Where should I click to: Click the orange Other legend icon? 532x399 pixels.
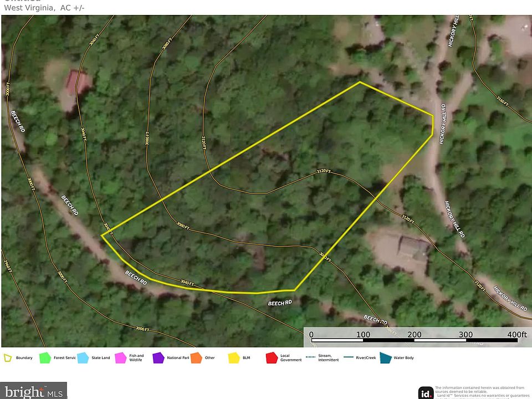tap(196, 358)
